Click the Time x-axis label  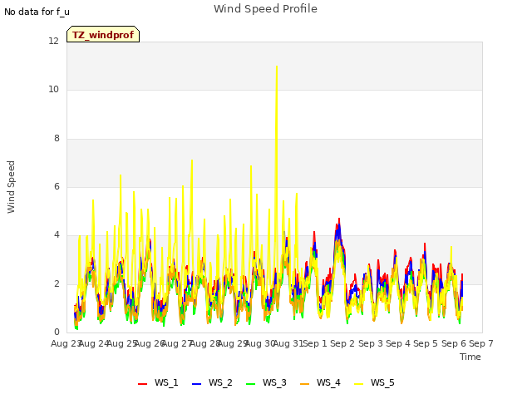[x=470, y=357]
